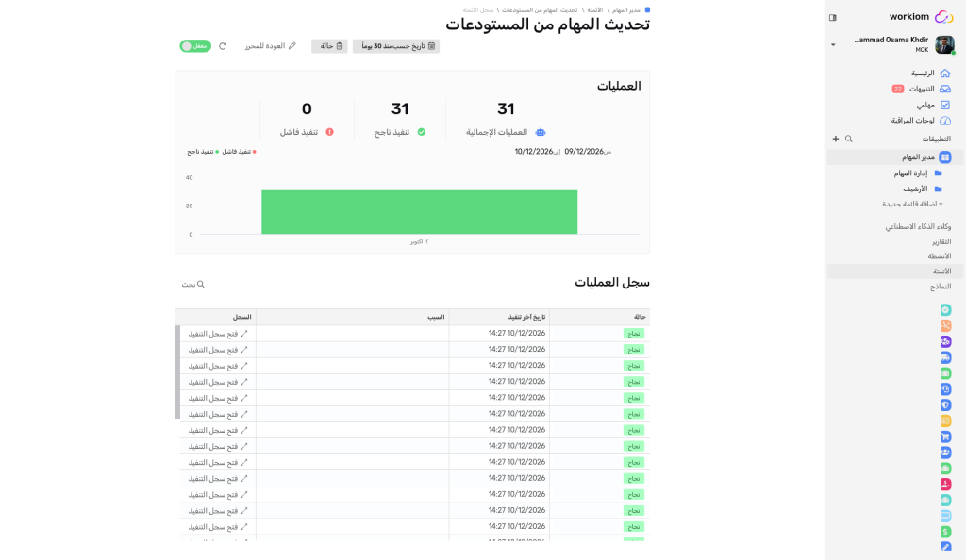Go to وكلاء الذكاء الاصطناعي section
This screenshot has height=560, width=966.
pyautogui.click(x=918, y=227)
